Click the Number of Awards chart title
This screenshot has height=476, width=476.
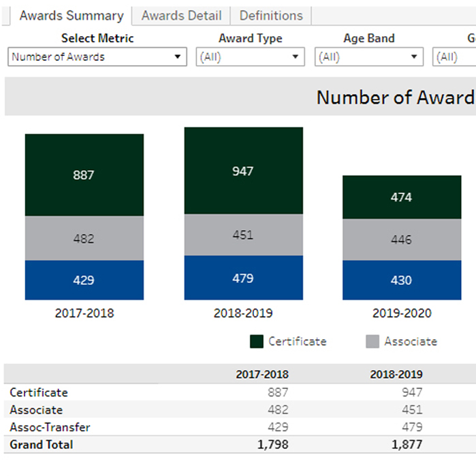click(x=396, y=97)
